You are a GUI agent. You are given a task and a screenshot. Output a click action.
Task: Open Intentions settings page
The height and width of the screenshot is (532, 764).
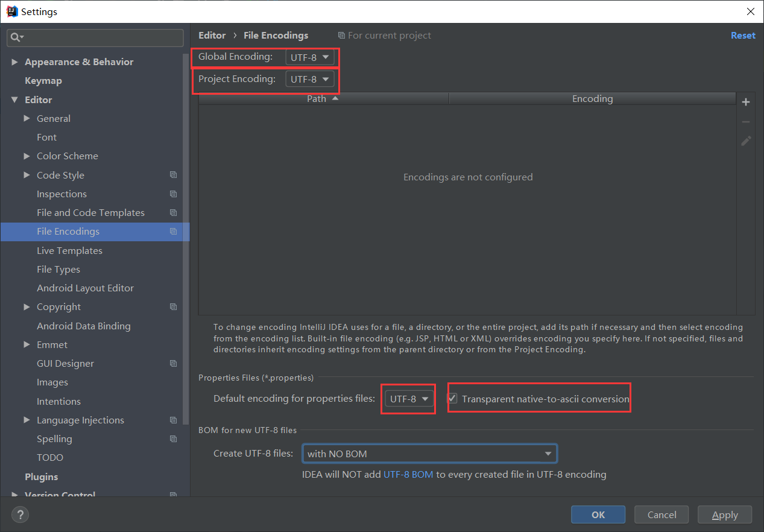click(x=58, y=401)
